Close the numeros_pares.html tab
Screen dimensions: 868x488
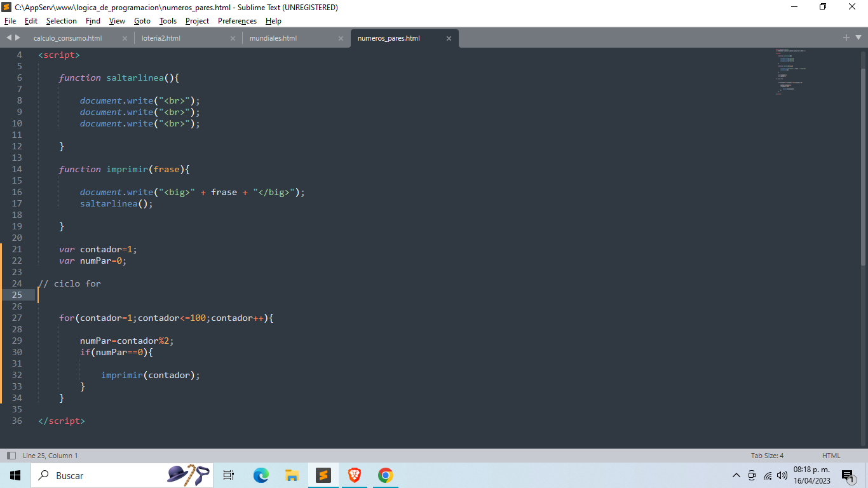449,38
